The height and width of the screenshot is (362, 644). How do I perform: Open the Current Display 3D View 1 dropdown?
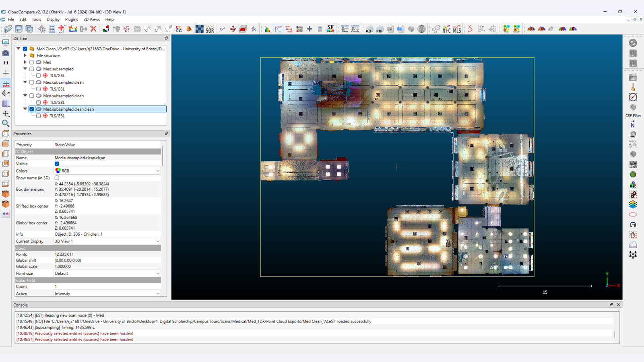point(107,241)
